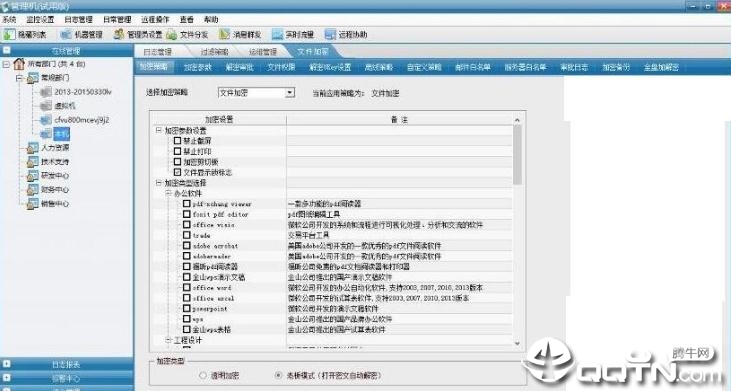
Task: Switch to the 运维管理 tab
Action: tap(262, 52)
